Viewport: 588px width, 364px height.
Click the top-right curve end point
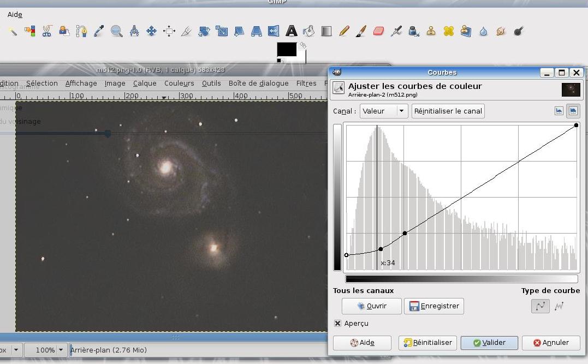tap(576, 125)
